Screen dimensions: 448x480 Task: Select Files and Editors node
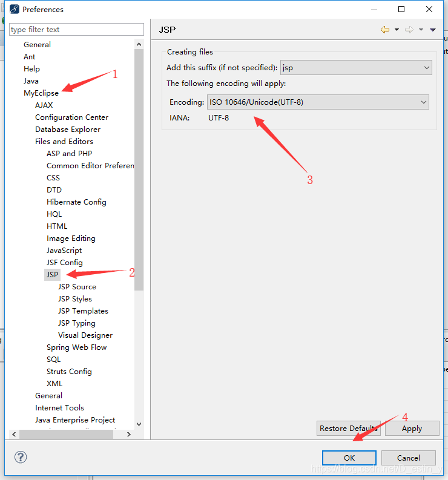64,142
